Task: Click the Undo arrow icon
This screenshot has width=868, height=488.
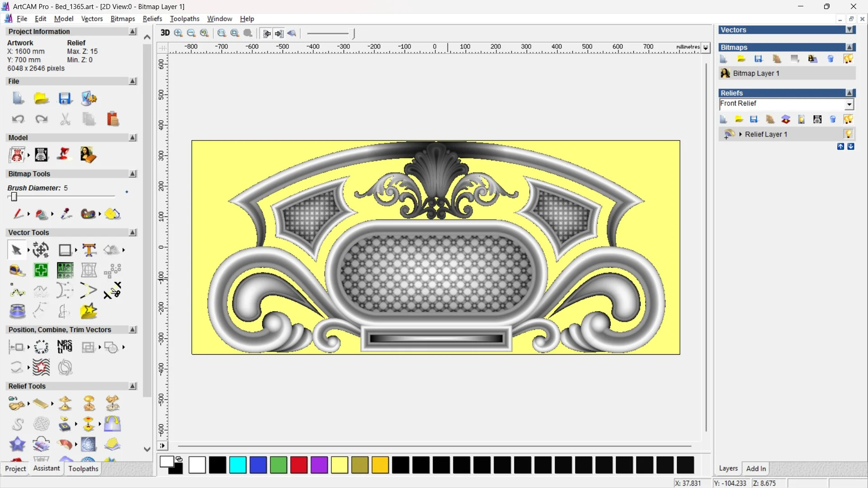Action: point(18,119)
